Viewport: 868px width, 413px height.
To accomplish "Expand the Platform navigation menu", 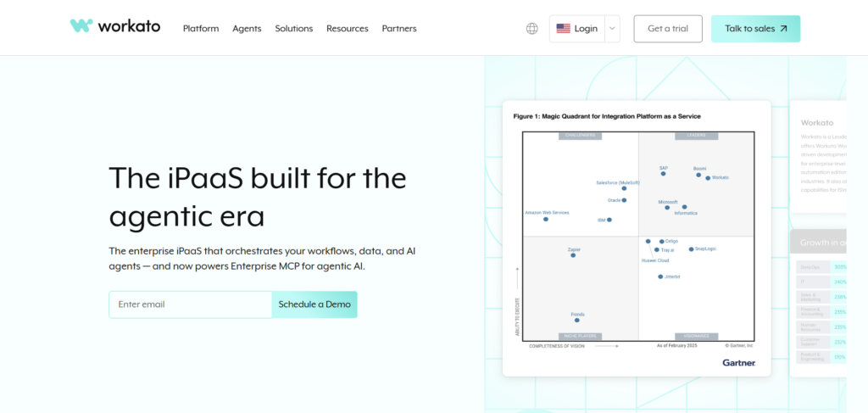I will point(201,28).
